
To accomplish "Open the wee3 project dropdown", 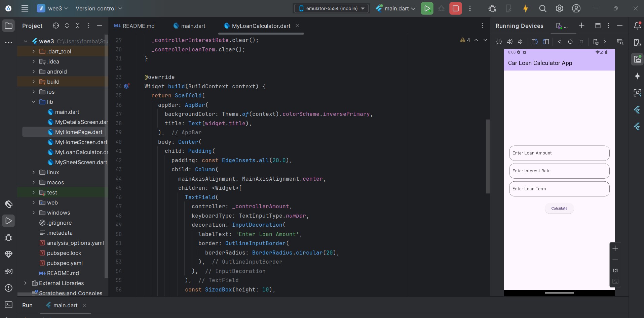I will coord(52,8).
